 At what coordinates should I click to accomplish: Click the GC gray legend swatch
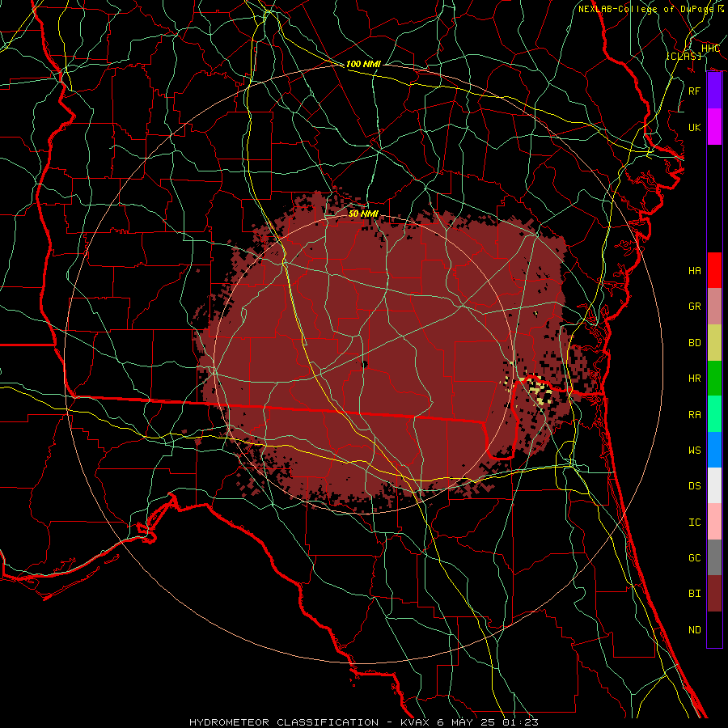pyautogui.click(x=714, y=557)
